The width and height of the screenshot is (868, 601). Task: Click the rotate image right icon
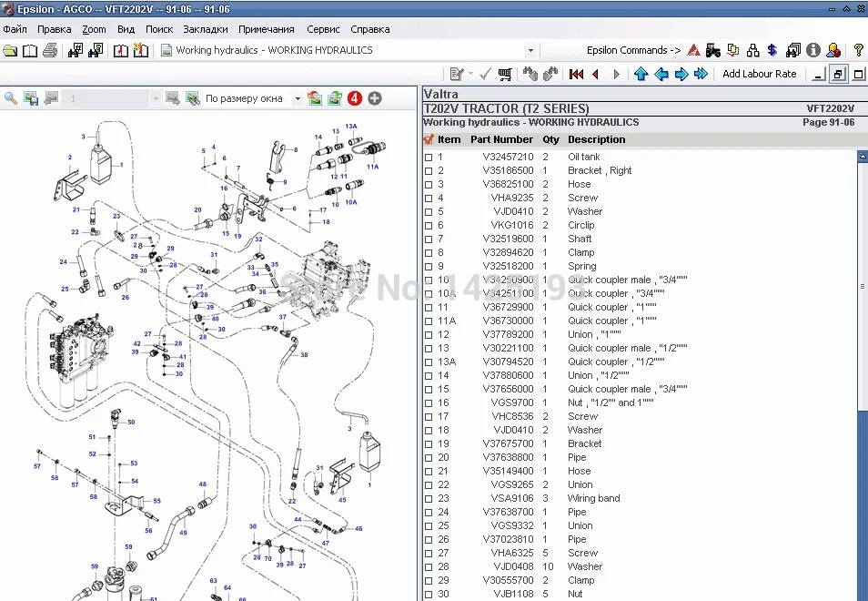pyautogui.click(x=334, y=98)
